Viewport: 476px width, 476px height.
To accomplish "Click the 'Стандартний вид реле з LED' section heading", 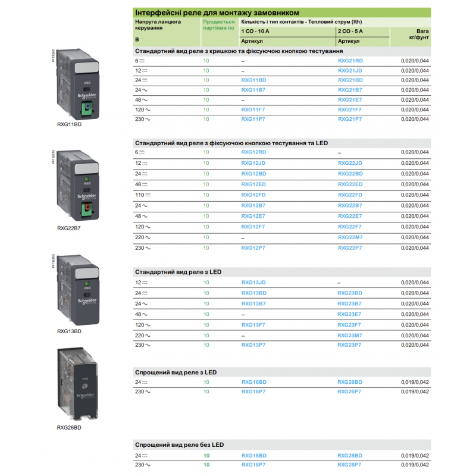I will point(178,272).
